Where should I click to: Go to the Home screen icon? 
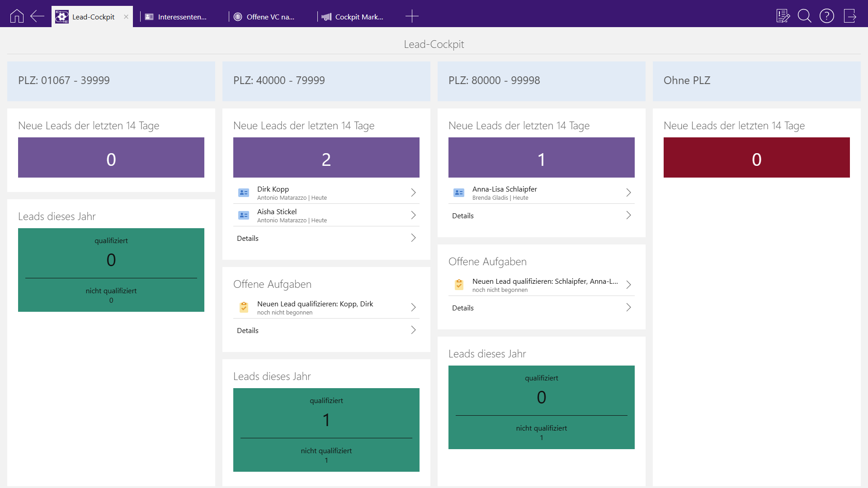17,16
